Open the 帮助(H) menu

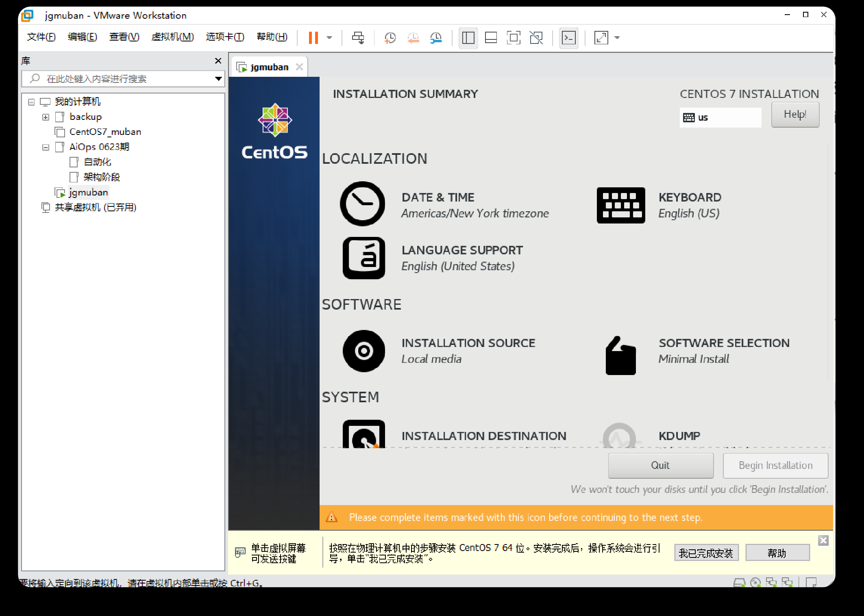(x=272, y=37)
